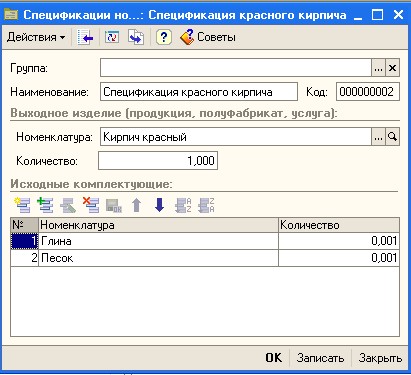Choose Номенклатура via the ellipsis button
411x375 pixels.
tap(378, 137)
